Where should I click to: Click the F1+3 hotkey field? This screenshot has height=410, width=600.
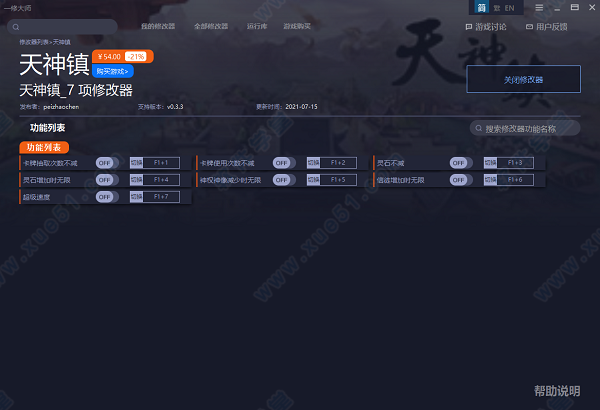click(x=515, y=163)
